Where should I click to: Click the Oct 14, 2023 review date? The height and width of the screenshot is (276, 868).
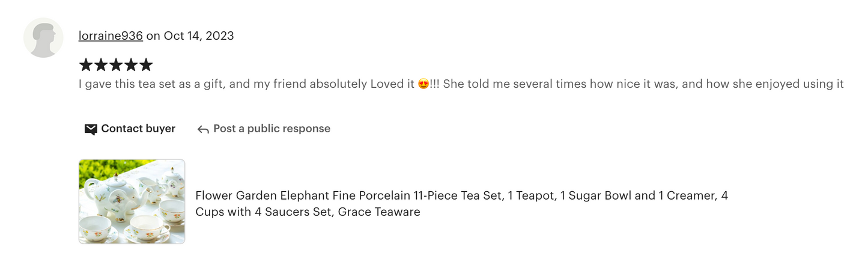[x=198, y=35]
